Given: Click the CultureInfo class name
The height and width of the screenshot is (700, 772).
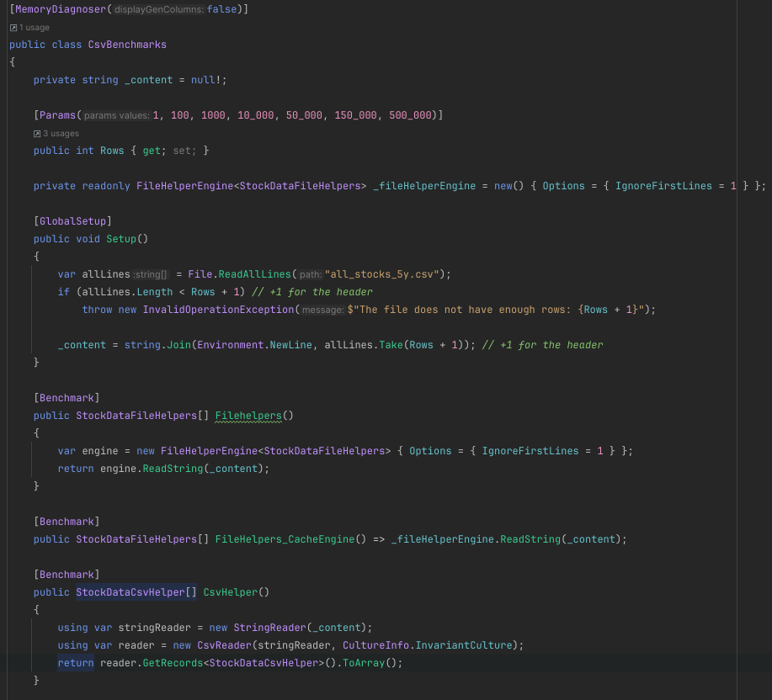Looking at the screenshot, I should [x=375, y=646].
